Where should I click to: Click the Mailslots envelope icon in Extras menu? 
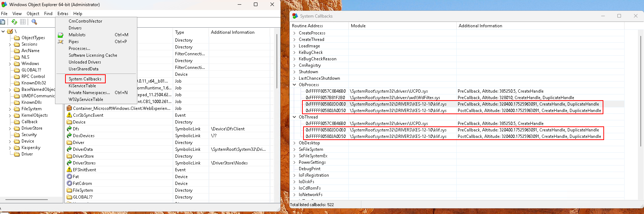pos(61,35)
